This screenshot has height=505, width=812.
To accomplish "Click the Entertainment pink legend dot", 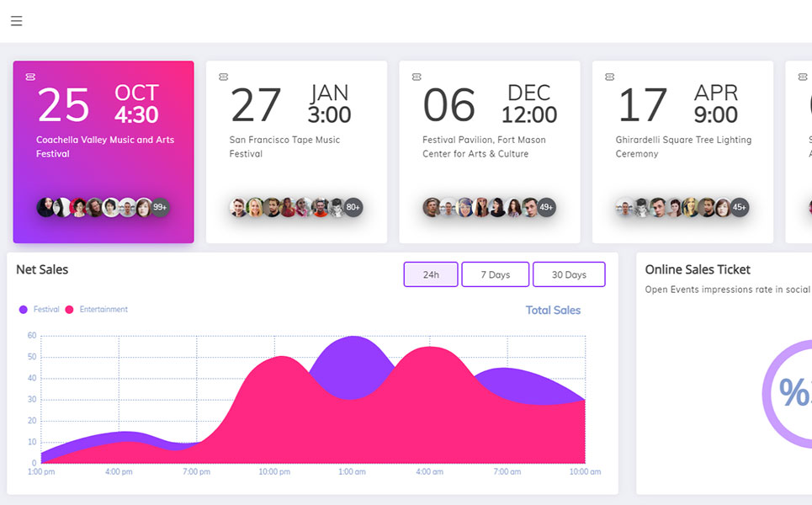I will click(x=69, y=309).
